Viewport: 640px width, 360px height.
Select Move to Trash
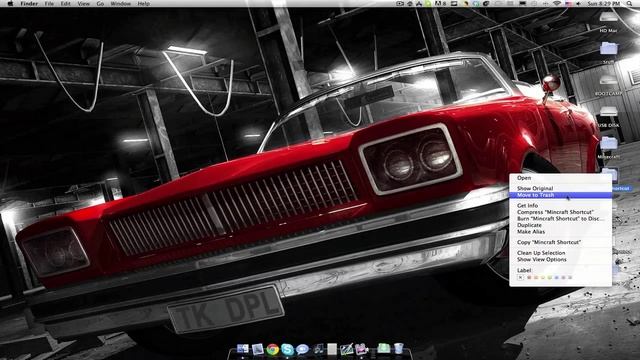[560, 195]
